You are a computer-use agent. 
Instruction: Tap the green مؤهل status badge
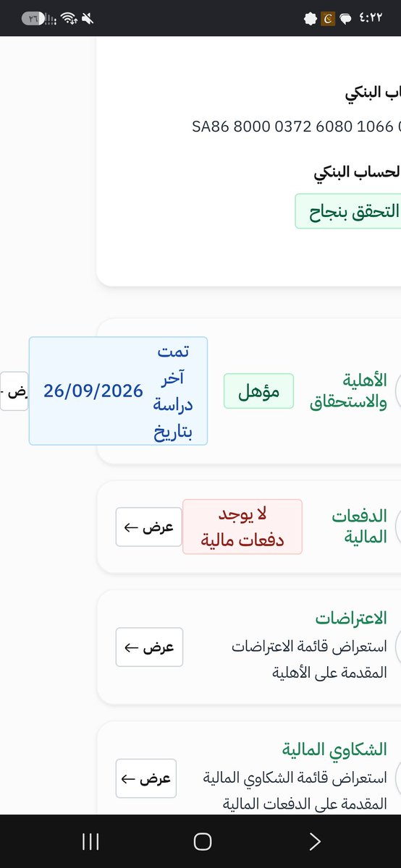[258, 391]
